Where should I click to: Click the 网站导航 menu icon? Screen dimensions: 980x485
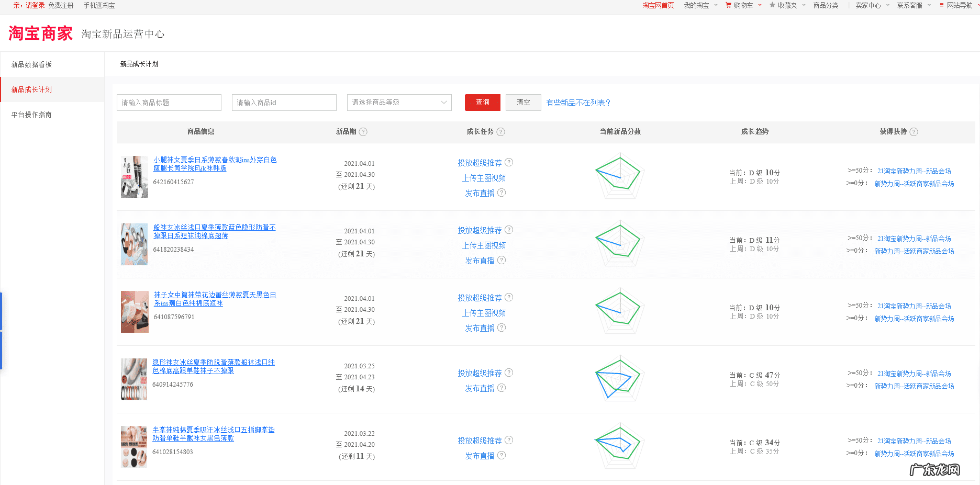click(x=942, y=5)
